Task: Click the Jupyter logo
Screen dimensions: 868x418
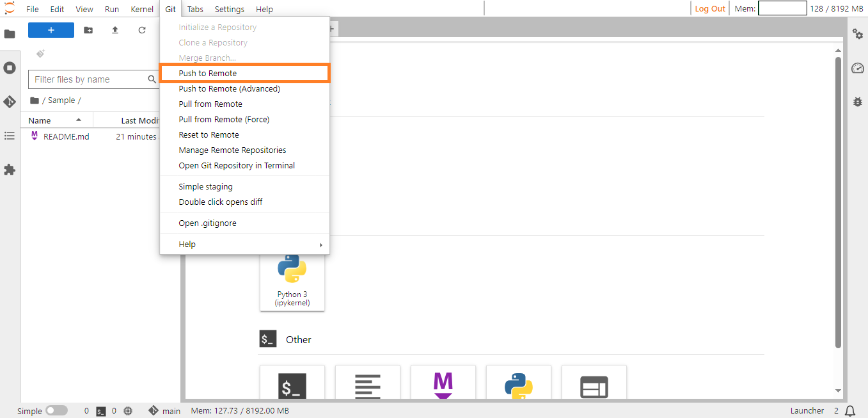Action: click(10, 8)
